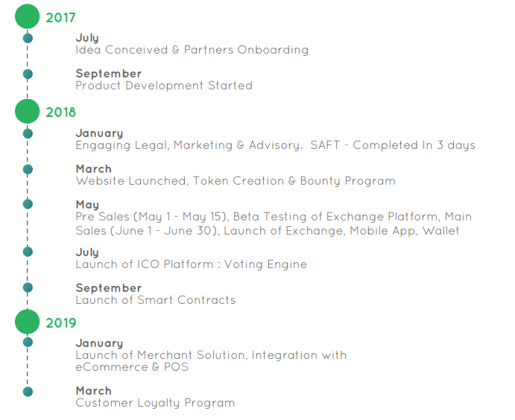Click "Launch of ICO Platform : Voting Engine"
The width and height of the screenshot is (515, 420).
click(x=191, y=264)
